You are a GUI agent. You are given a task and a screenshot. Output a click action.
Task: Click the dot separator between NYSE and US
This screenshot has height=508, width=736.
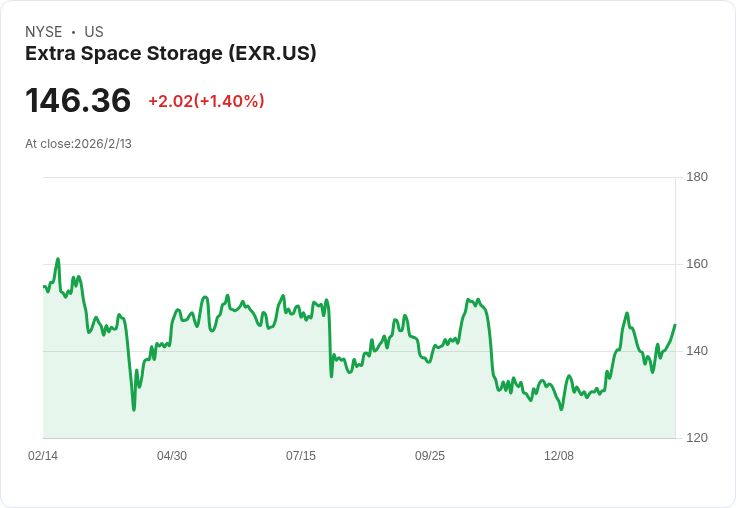[x=73, y=32]
